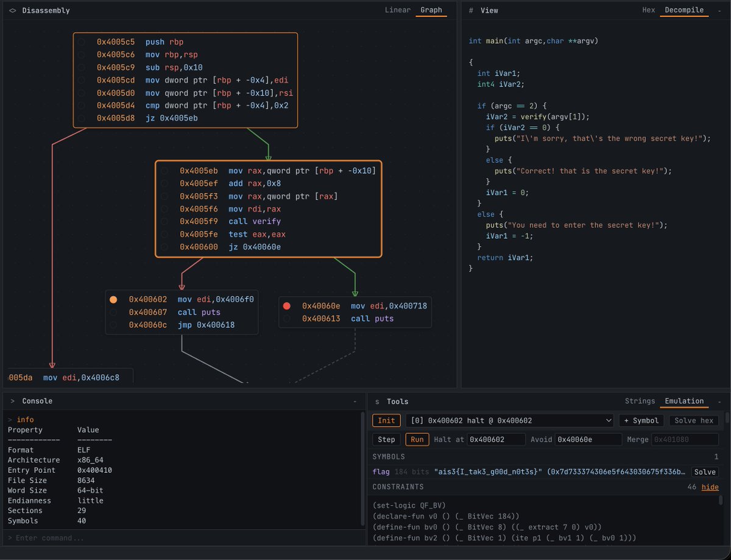Focus the Halt at address field

coord(497,439)
